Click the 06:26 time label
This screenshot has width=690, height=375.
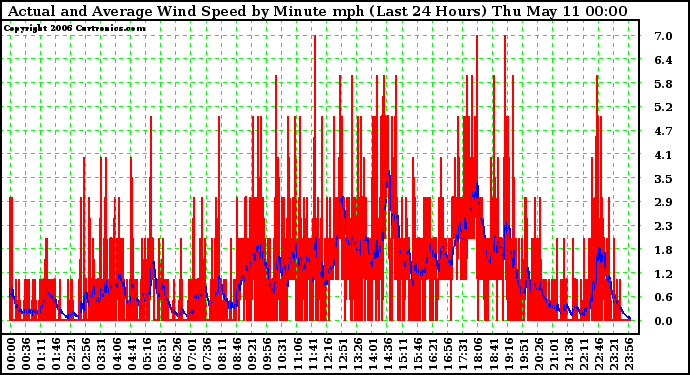click(176, 353)
